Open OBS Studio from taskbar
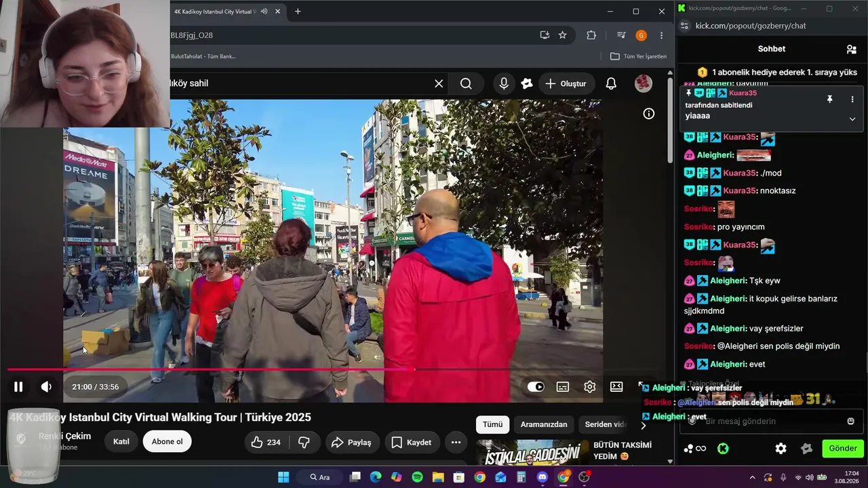This screenshot has height=488, width=868. click(x=584, y=477)
